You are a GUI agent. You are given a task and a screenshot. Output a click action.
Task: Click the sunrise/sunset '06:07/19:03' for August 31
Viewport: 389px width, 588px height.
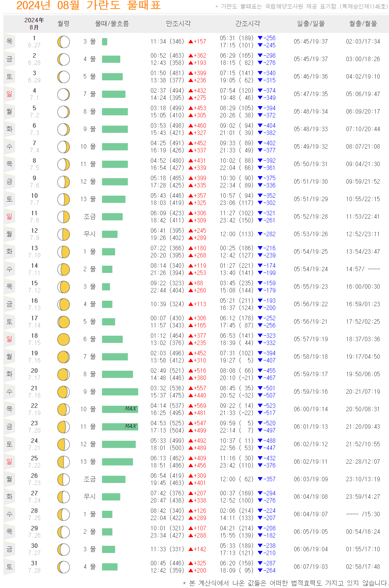pos(311,567)
